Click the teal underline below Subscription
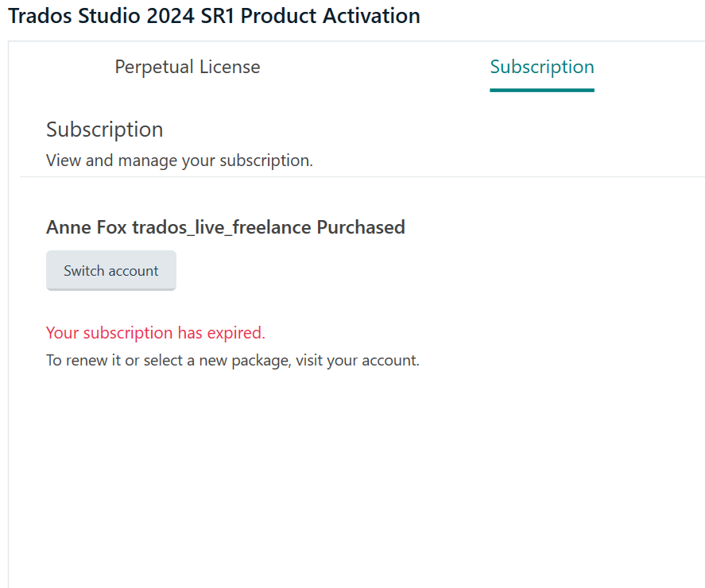Image resolution: width=705 pixels, height=588 pixels. pos(541,90)
